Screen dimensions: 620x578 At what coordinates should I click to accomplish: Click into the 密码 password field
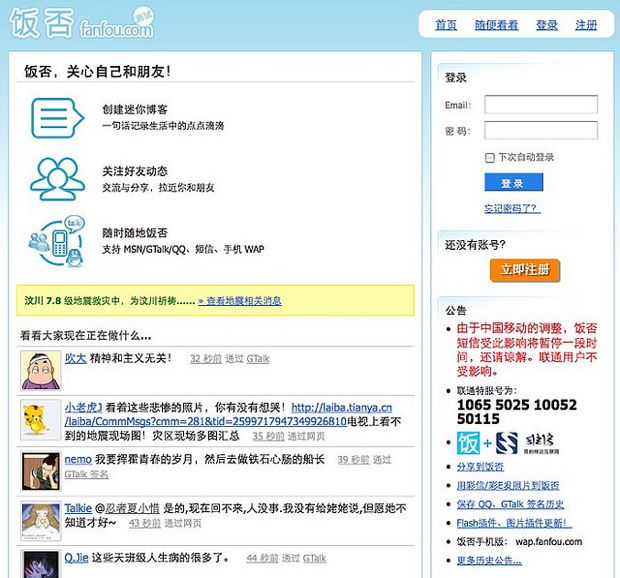(540, 131)
